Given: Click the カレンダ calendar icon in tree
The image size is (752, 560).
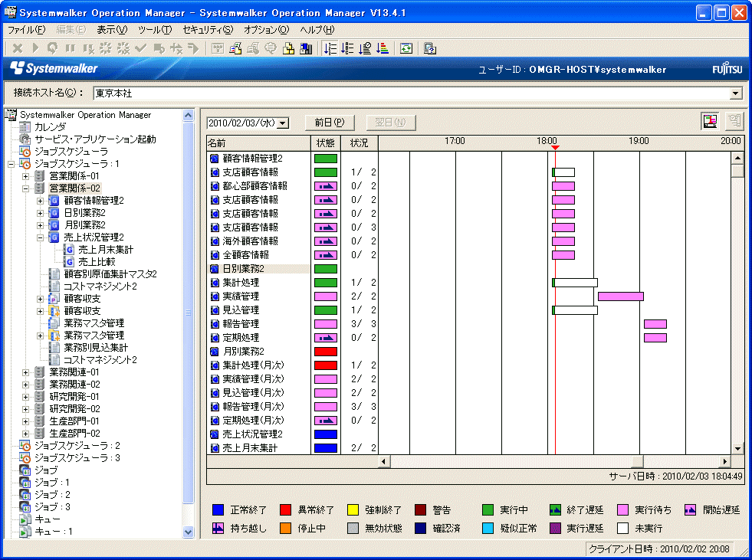Looking at the screenshot, I should pyautogui.click(x=25, y=127).
